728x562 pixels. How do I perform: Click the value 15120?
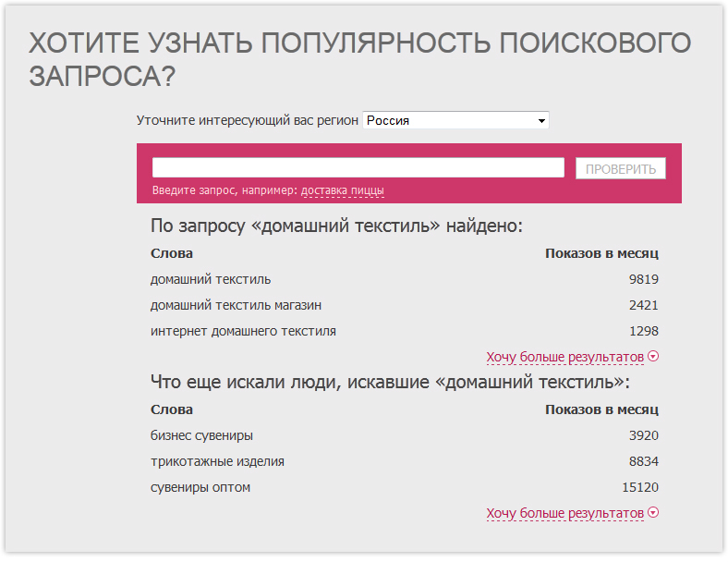pos(640,487)
